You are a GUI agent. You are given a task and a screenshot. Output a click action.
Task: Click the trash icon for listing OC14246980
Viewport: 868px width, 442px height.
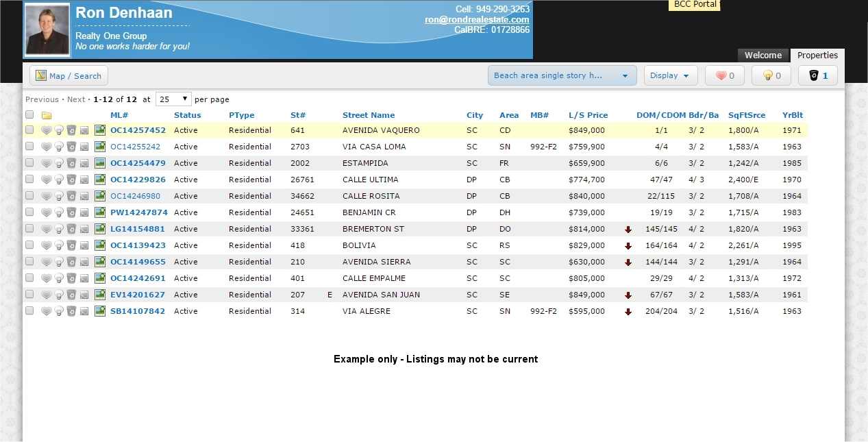point(71,196)
